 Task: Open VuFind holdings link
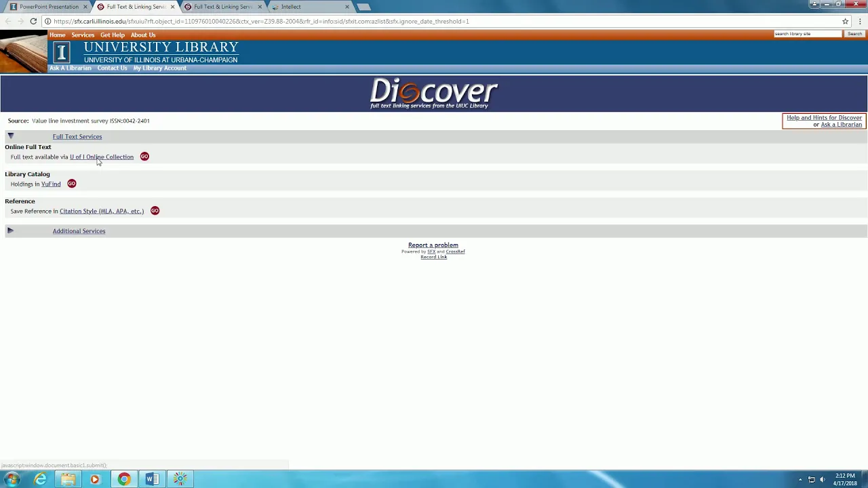click(51, 184)
